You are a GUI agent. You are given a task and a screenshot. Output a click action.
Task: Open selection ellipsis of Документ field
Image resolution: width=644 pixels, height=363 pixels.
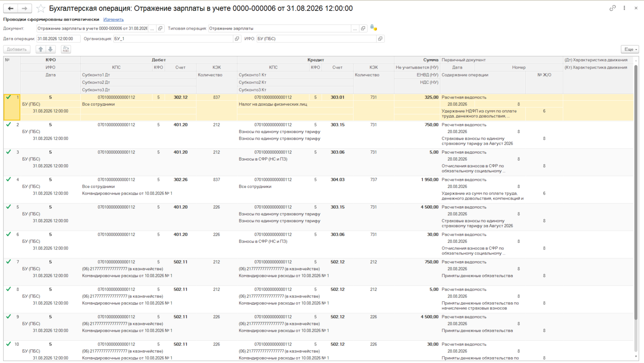(x=152, y=28)
